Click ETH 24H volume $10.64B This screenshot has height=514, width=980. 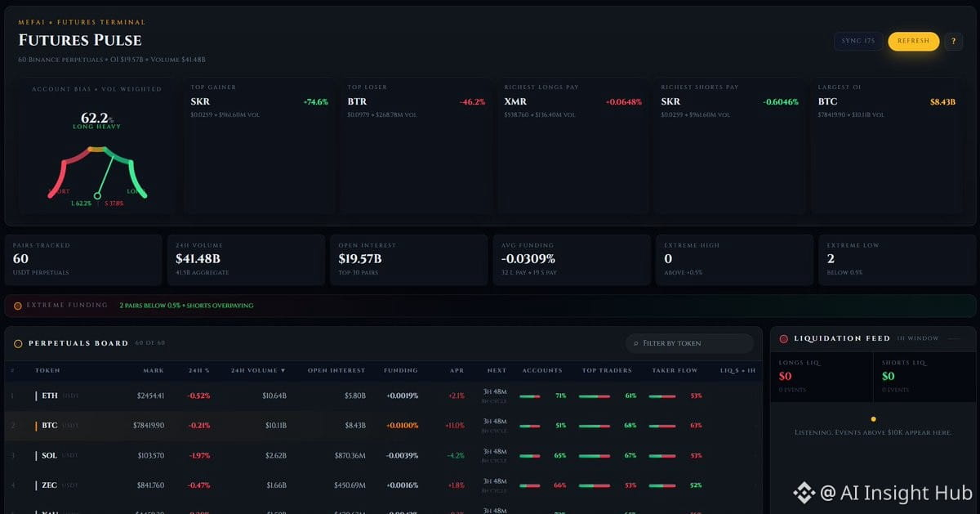pyautogui.click(x=274, y=396)
